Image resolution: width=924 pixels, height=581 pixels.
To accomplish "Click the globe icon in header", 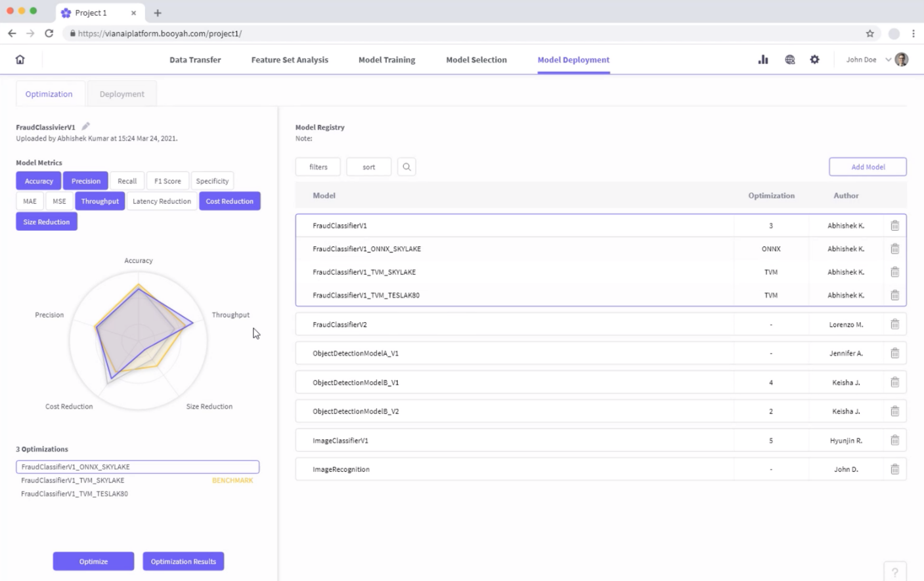I will 789,60.
